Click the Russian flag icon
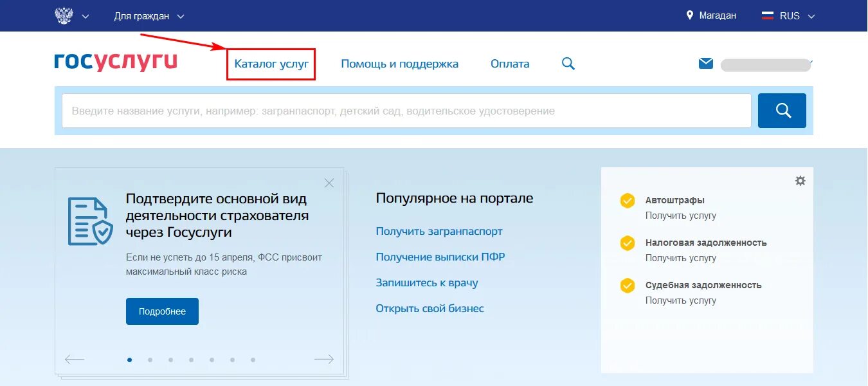 tap(768, 15)
